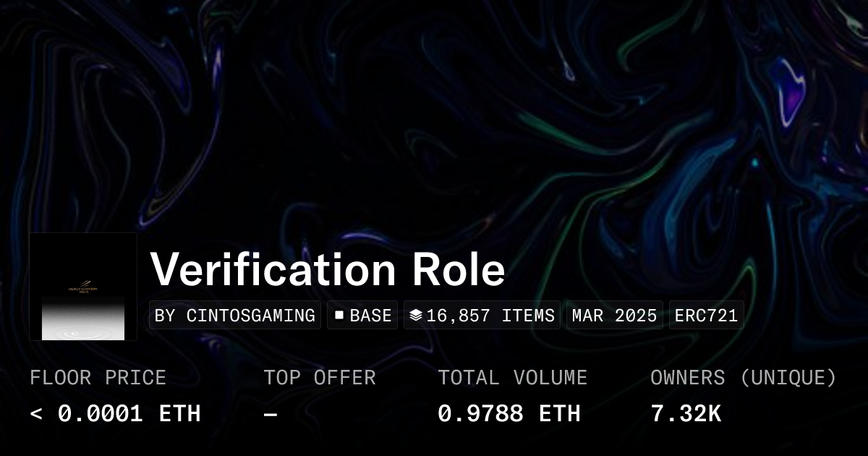868x456 pixels.
Task: Click the dash under TOP OFFER
Action: 271,414
